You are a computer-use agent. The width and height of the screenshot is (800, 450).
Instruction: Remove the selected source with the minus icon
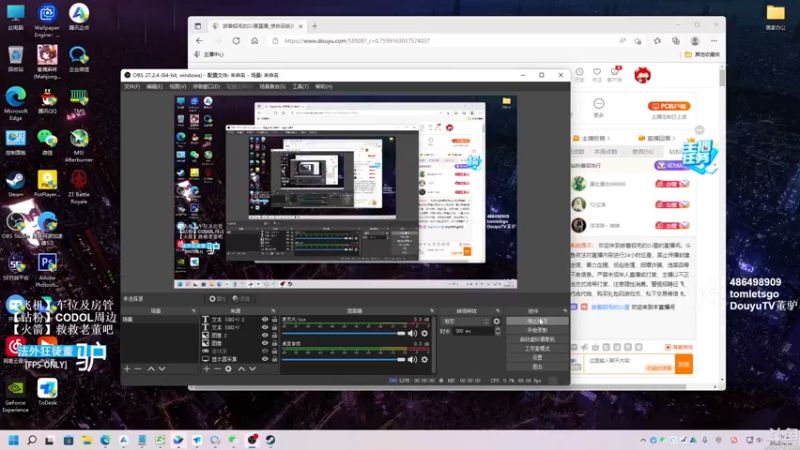click(217, 368)
